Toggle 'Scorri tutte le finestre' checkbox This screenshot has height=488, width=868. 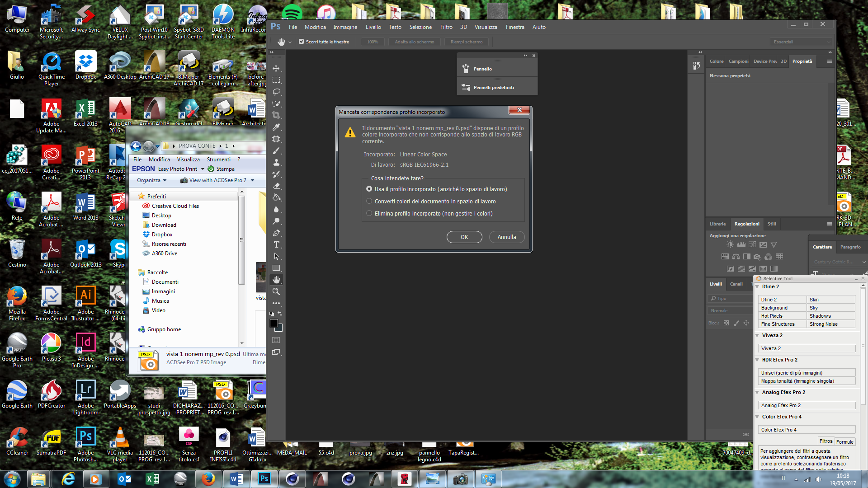302,42
